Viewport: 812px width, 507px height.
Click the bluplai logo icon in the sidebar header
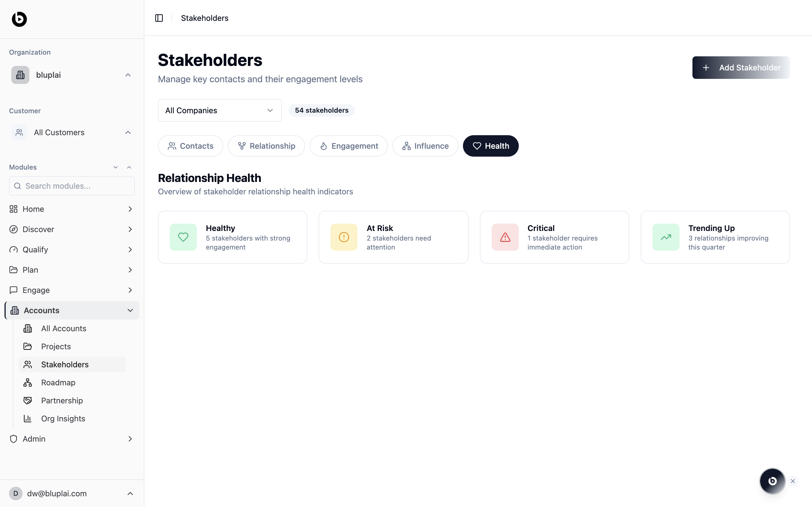19,19
